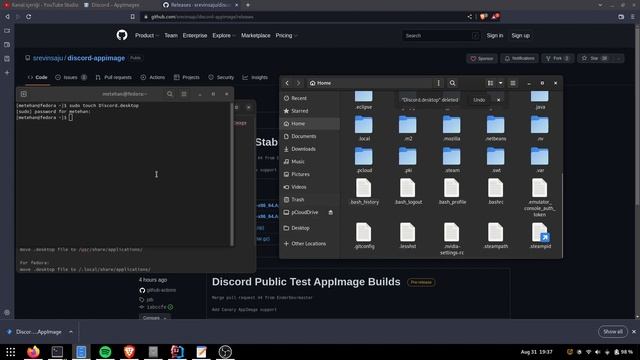Image resolution: width=640 pixels, height=360 pixels.
Task: Select Videos in the sidebar
Action: [309, 187]
